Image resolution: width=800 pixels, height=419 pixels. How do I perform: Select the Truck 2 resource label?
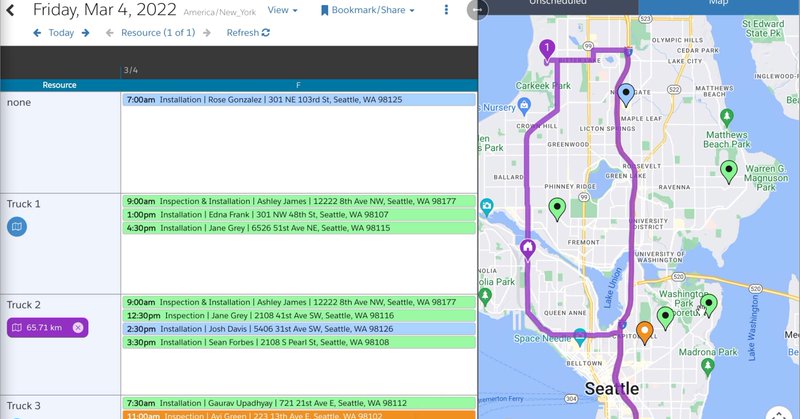tap(23, 305)
